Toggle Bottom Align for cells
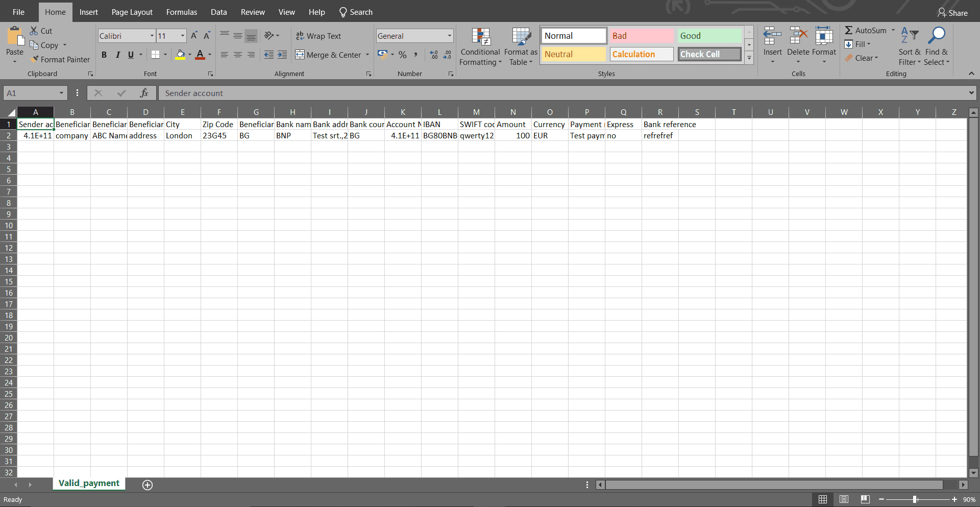Image resolution: width=980 pixels, height=507 pixels. click(251, 36)
